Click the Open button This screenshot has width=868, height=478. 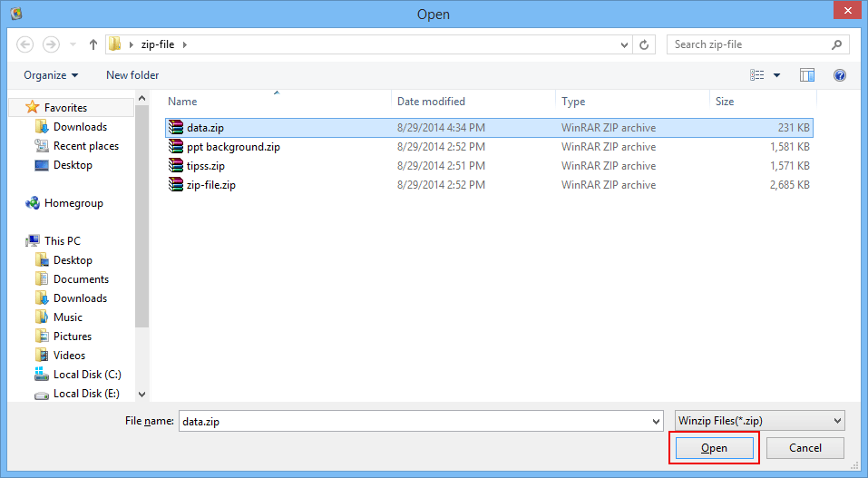point(714,447)
